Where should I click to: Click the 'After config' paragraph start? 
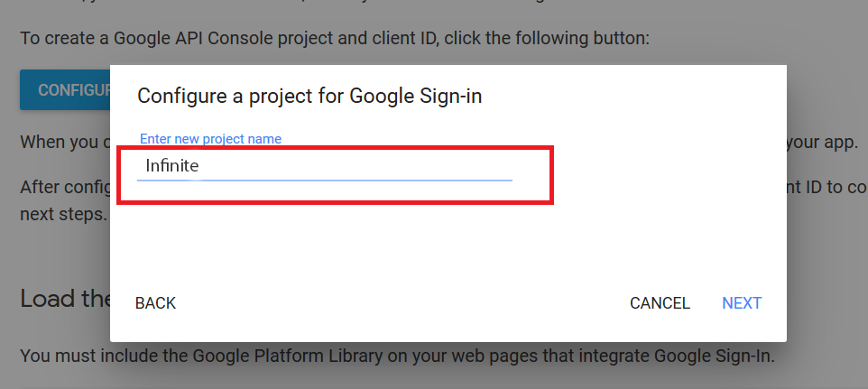pyautogui.click(x=63, y=188)
